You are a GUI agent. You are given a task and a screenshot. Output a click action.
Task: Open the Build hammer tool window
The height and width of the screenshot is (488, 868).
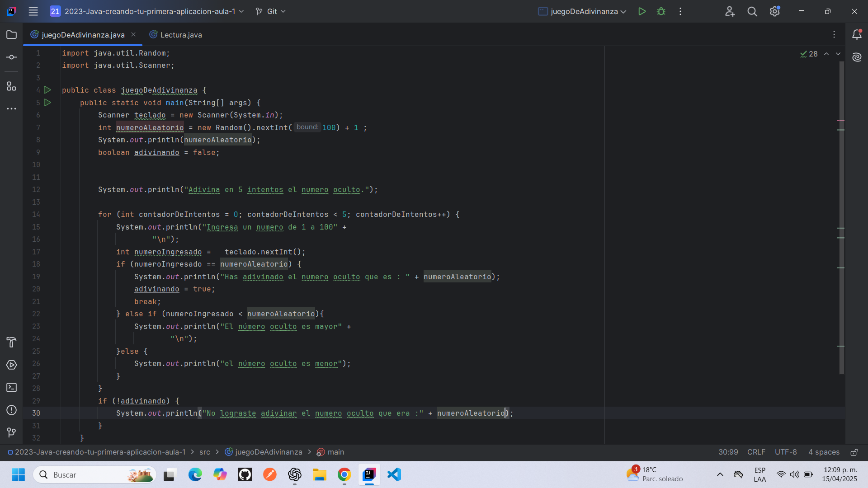tap(12, 343)
